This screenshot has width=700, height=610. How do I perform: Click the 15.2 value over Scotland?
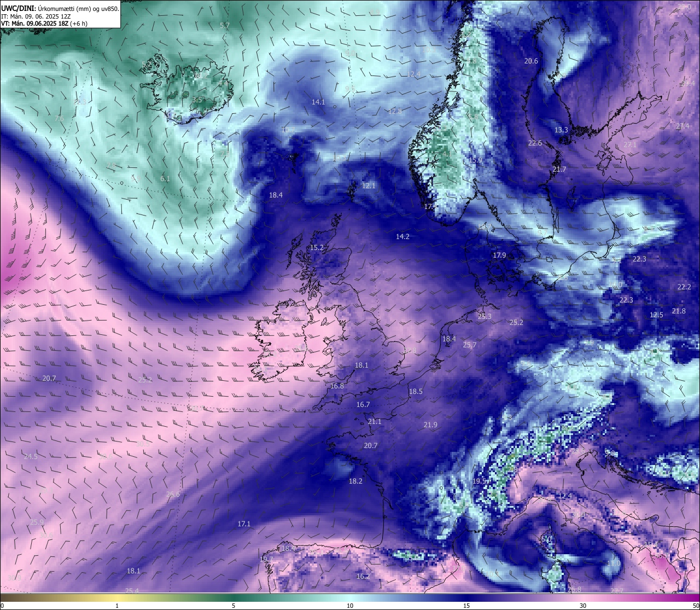tap(317, 247)
